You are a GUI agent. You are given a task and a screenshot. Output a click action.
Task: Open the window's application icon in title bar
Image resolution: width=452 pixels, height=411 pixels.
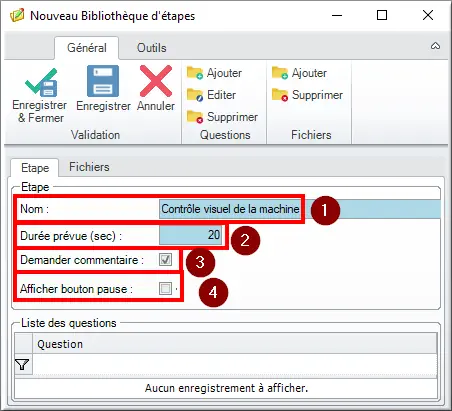point(17,15)
